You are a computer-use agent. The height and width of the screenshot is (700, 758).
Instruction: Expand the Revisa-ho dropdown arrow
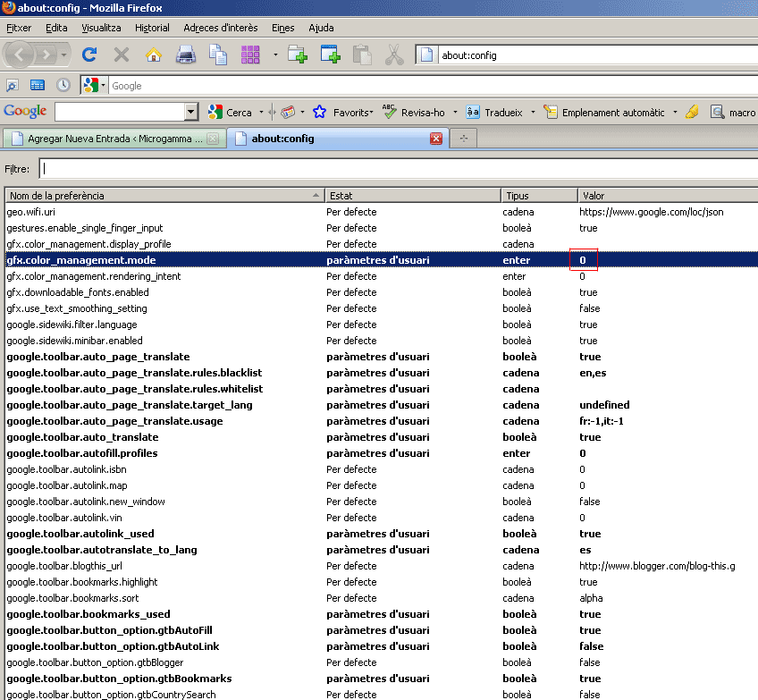(x=455, y=112)
